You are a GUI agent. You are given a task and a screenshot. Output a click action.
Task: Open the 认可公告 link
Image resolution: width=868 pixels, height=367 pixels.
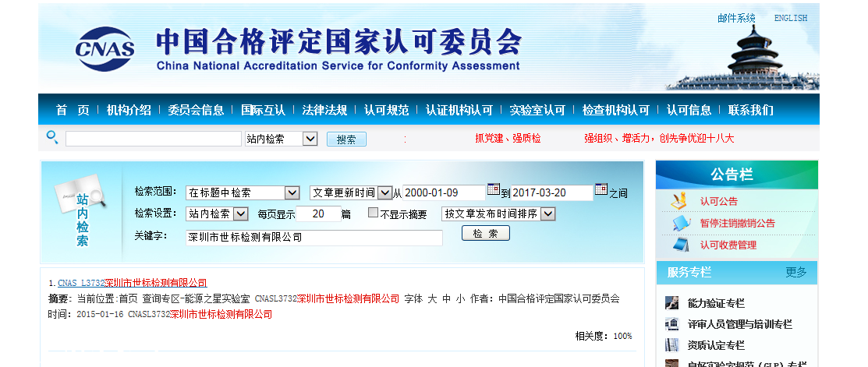pyautogui.click(x=718, y=201)
